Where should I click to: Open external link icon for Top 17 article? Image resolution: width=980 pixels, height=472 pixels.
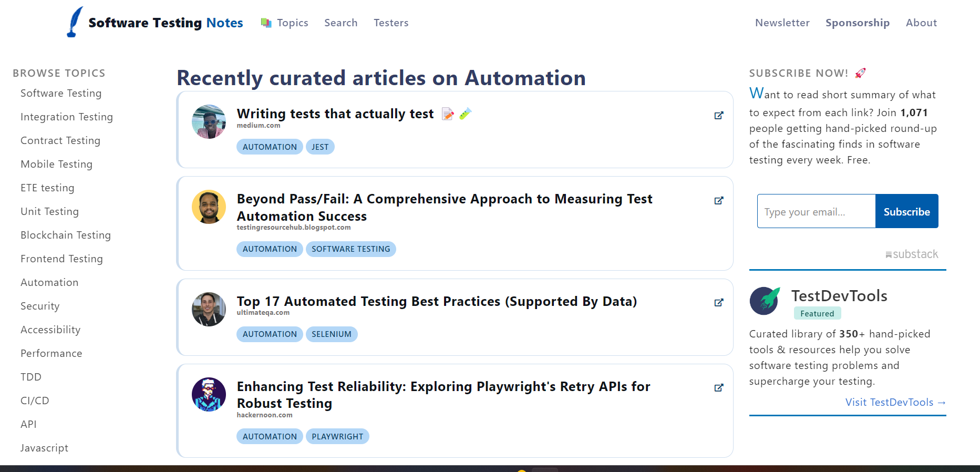point(719,303)
